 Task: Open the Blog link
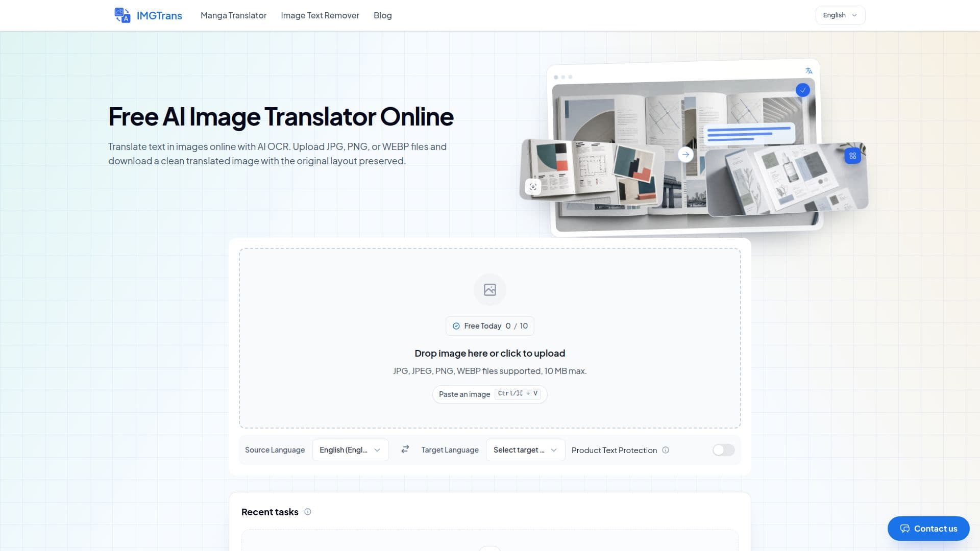[x=383, y=15]
